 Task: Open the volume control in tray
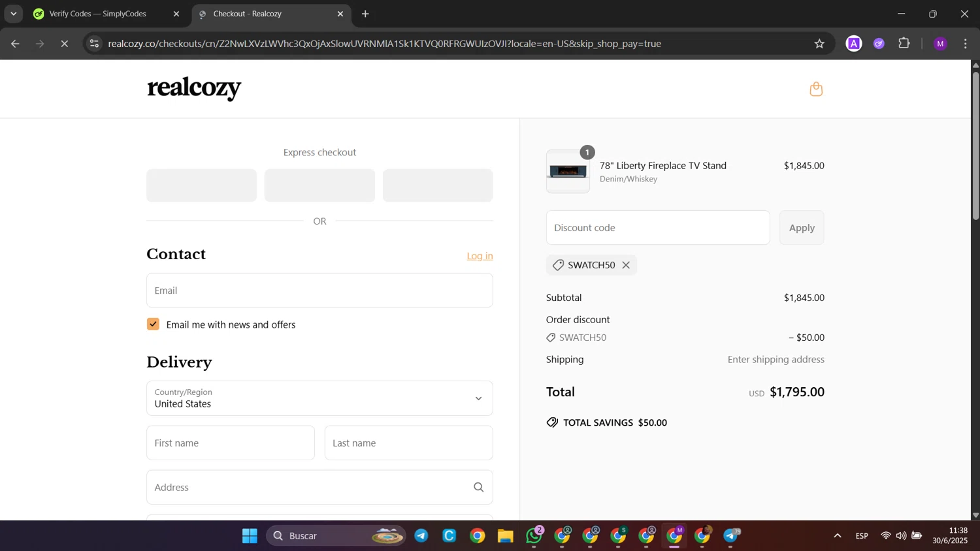(x=901, y=536)
